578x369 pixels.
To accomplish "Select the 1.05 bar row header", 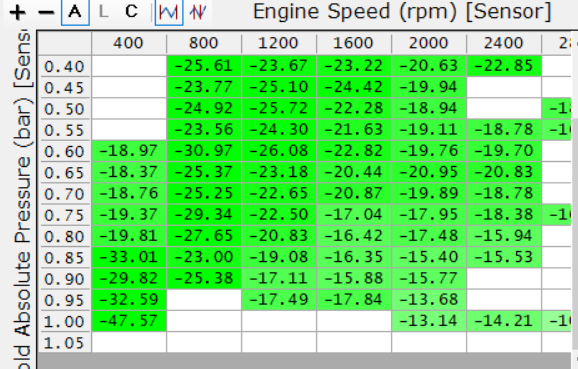I will coord(65,343).
